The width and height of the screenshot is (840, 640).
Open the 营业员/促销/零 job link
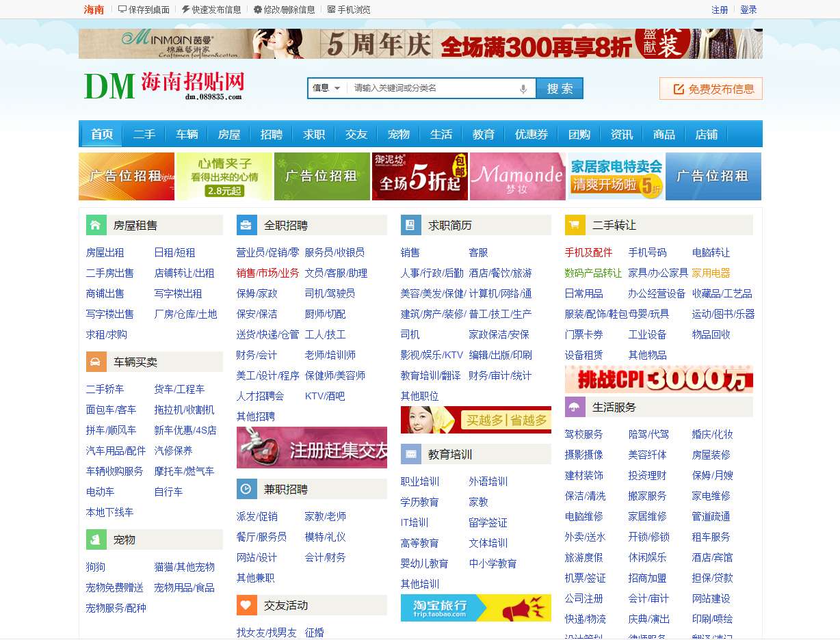(268, 252)
